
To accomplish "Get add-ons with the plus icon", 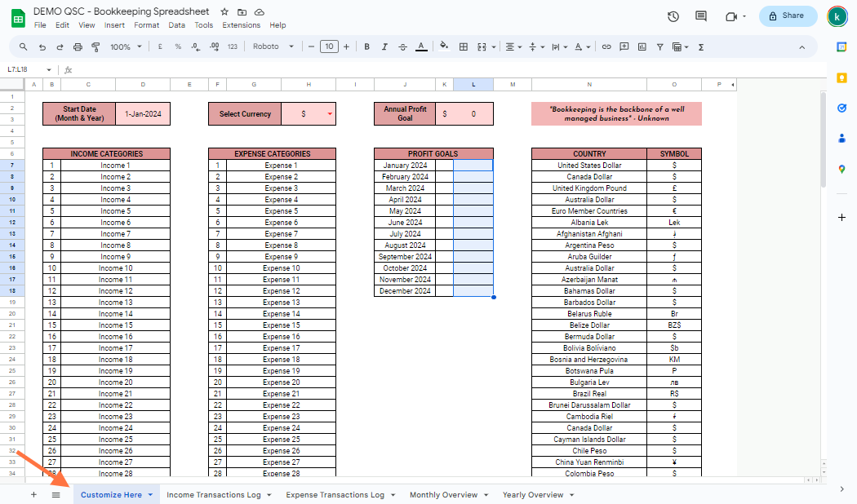I will 841,217.
